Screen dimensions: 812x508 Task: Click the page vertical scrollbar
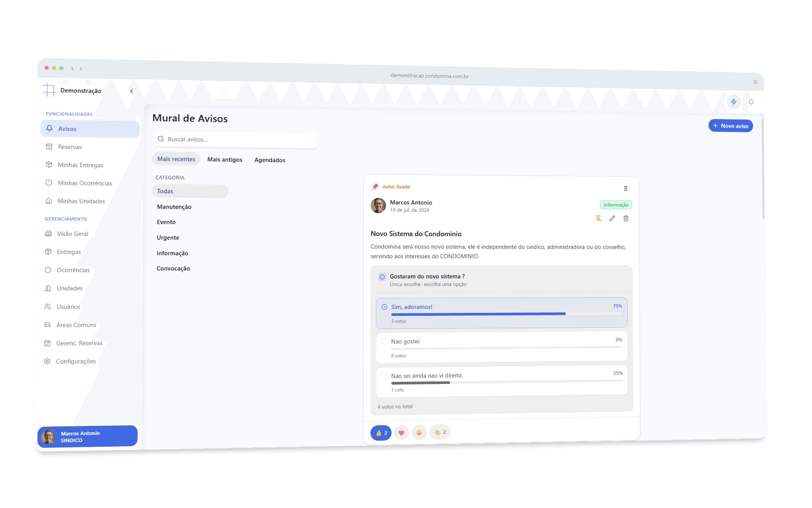763,169
